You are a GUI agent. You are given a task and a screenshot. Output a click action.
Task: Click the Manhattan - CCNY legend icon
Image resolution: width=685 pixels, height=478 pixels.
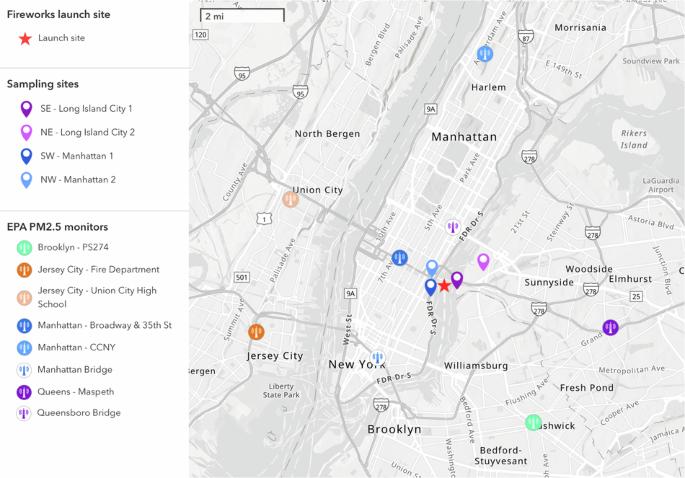click(x=24, y=346)
